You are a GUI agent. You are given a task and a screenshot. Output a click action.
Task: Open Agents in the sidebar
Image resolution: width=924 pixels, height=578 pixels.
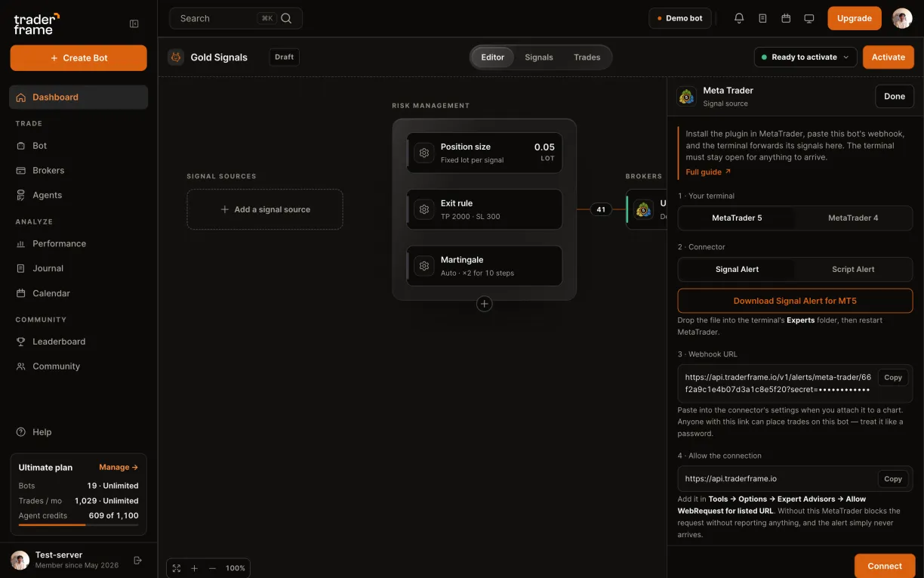coord(79,195)
